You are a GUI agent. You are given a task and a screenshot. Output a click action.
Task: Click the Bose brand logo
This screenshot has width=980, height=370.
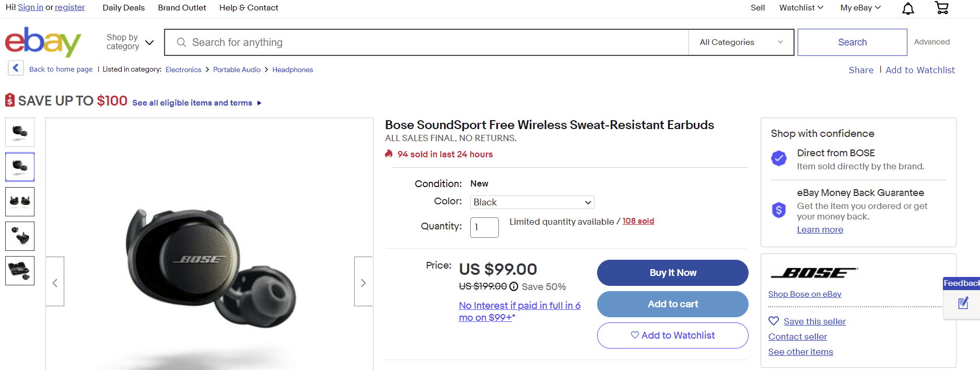pyautogui.click(x=814, y=273)
